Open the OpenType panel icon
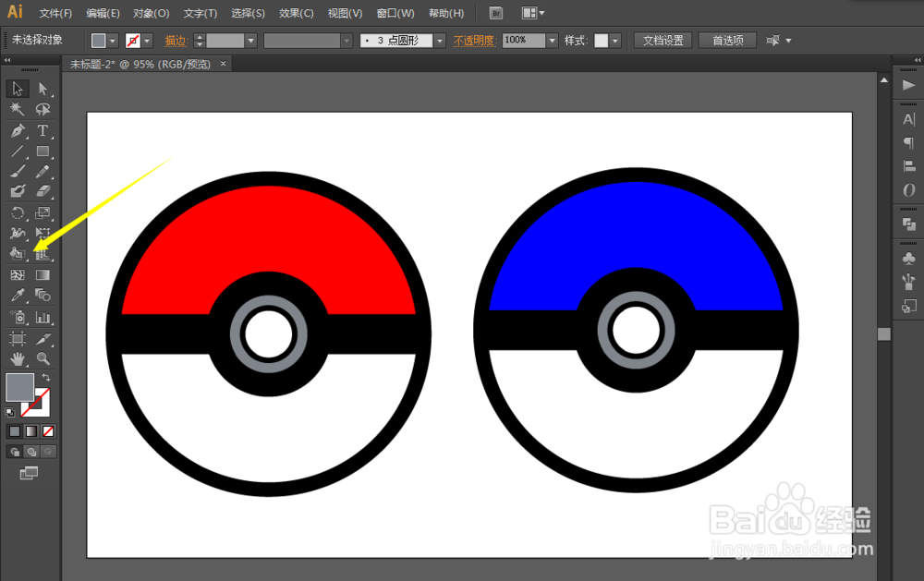Viewport: 924px width, 581px height. pos(908,189)
